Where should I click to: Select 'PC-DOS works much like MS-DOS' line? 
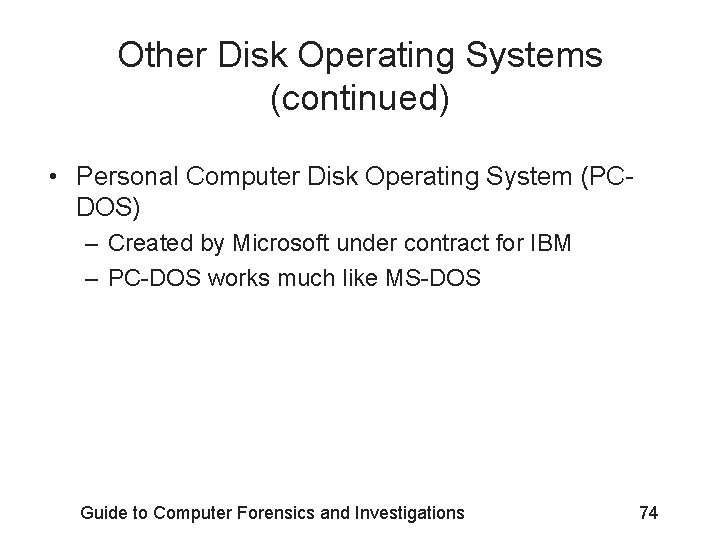pos(294,278)
